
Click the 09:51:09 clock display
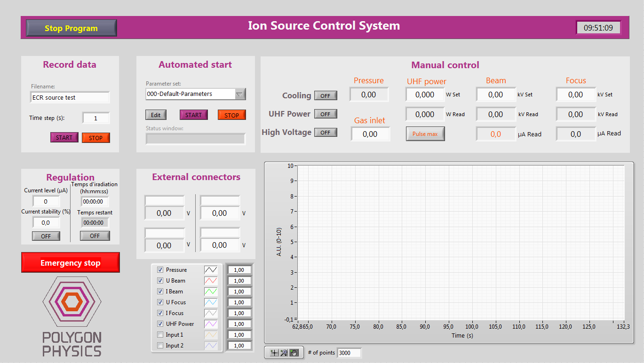click(598, 28)
